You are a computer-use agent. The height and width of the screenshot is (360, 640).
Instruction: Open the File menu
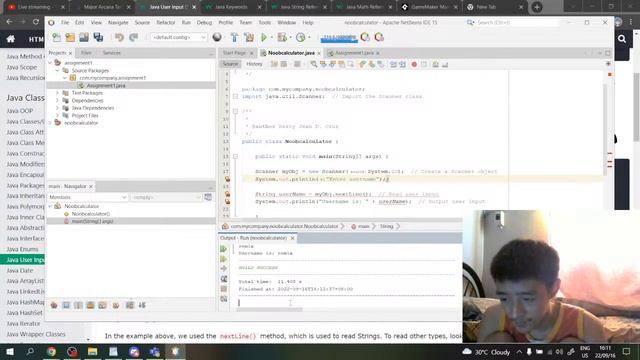[x=65, y=22]
